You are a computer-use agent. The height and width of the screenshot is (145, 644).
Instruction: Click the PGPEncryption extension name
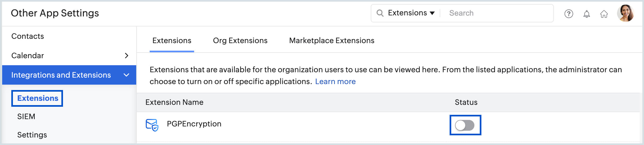194,124
